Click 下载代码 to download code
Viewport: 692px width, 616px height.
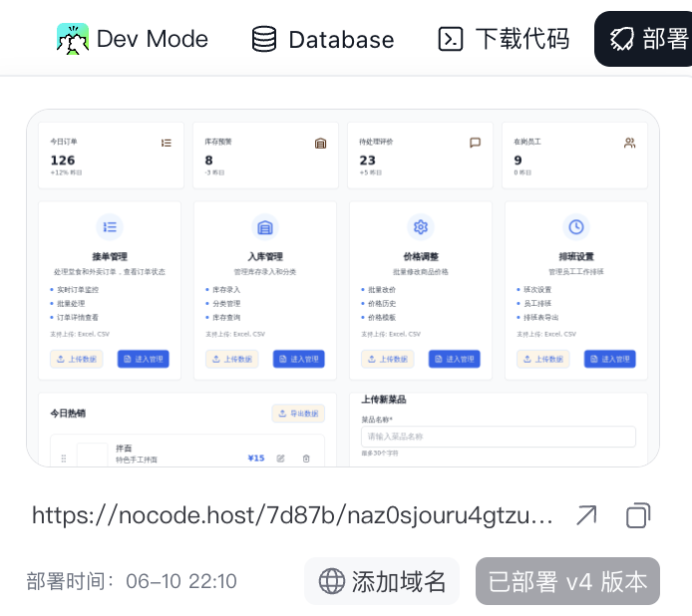(504, 39)
